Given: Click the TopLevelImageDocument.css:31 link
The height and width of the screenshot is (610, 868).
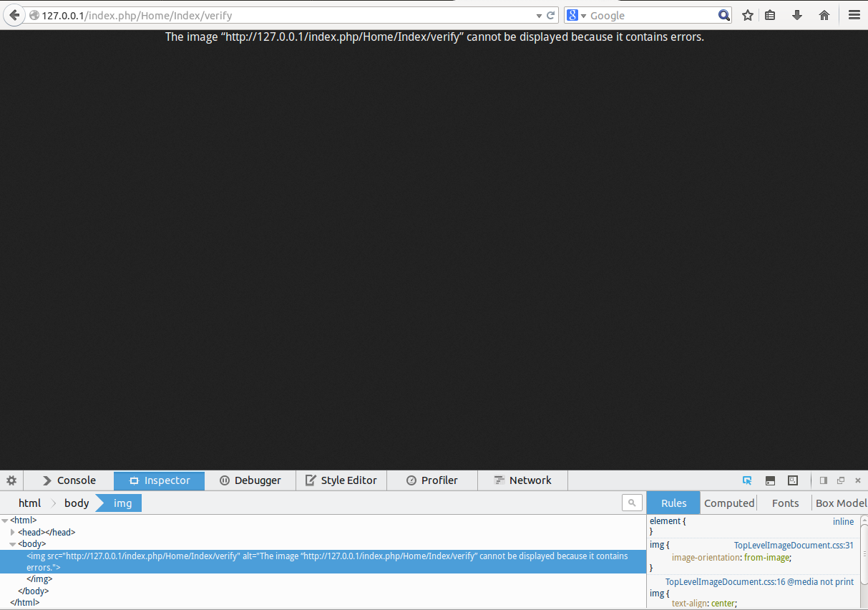Looking at the screenshot, I should pos(794,546).
